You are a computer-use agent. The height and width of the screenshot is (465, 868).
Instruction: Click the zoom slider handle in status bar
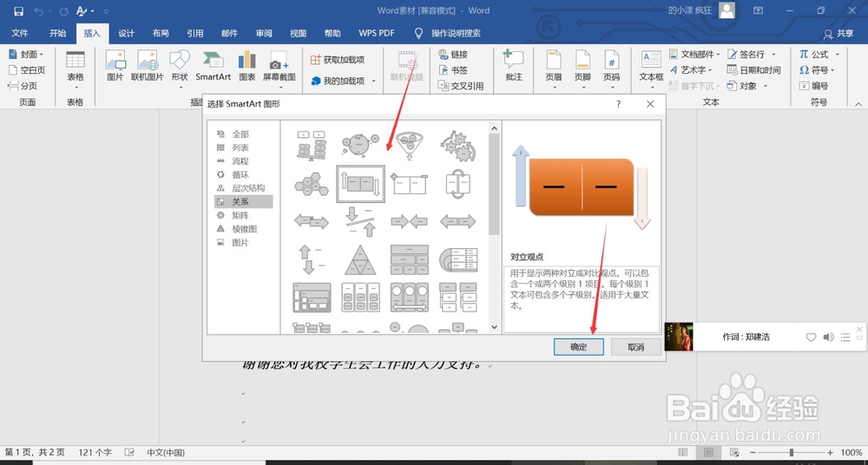pyautogui.click(x=792, y=452)
